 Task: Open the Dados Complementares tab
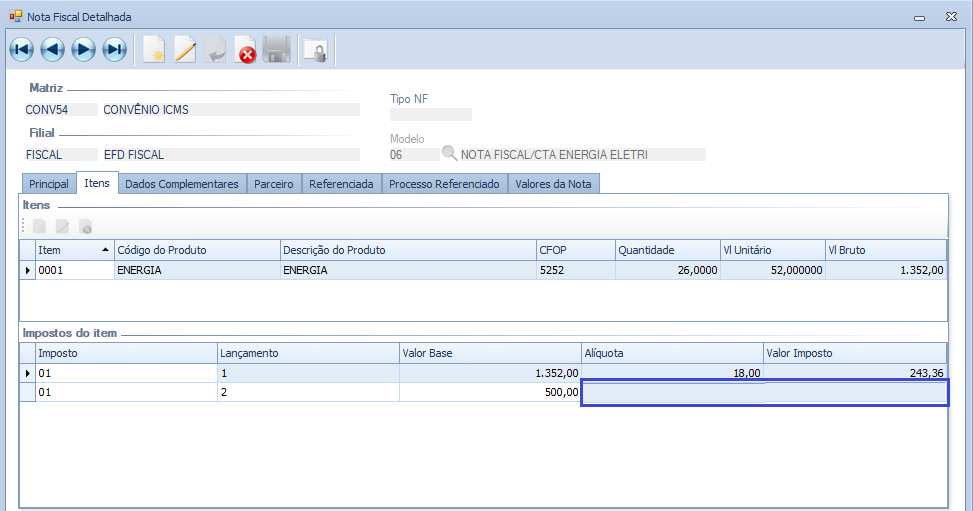tap(182, 184)
